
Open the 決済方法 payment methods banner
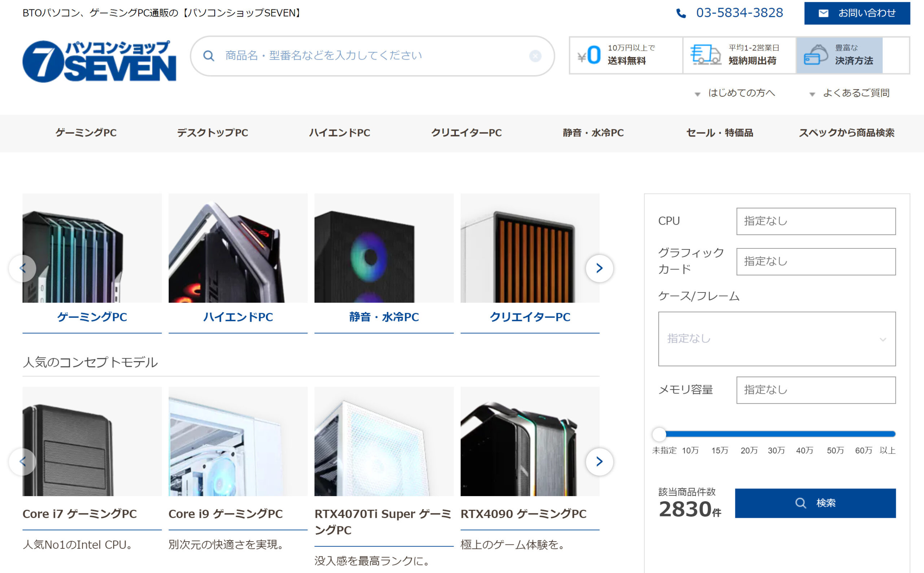pyautogui.click(x=839, y=55)
